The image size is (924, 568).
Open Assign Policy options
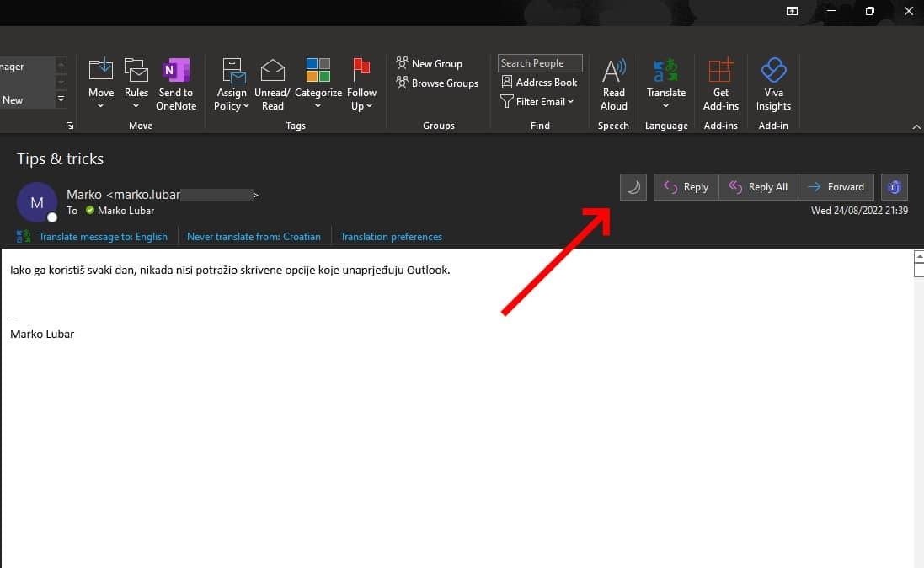pos(231,82)
